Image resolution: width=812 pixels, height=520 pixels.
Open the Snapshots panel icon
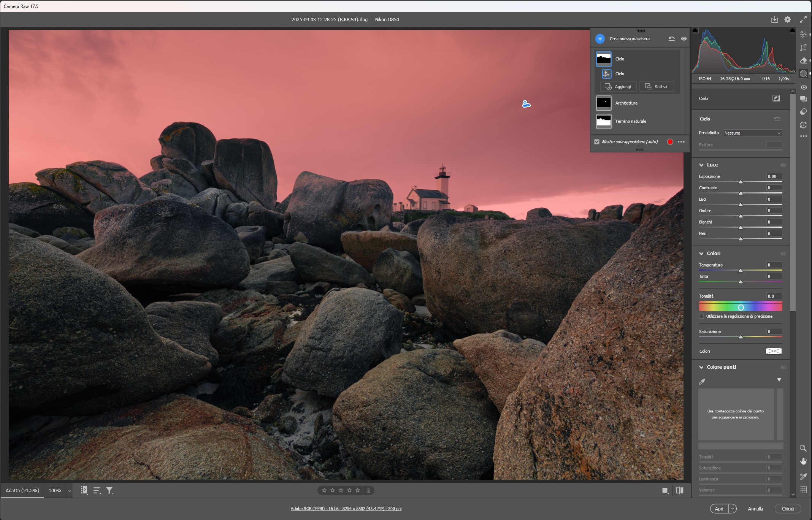point(803,99)
